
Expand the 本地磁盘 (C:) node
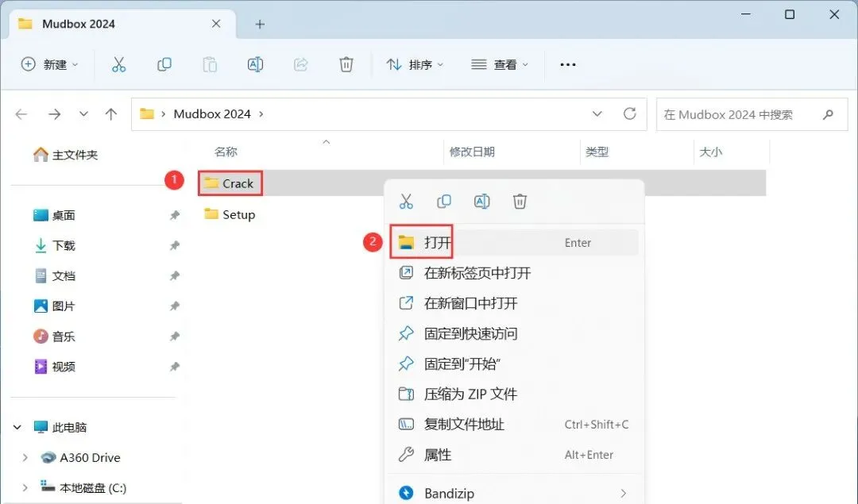click(x=25, y=487)
